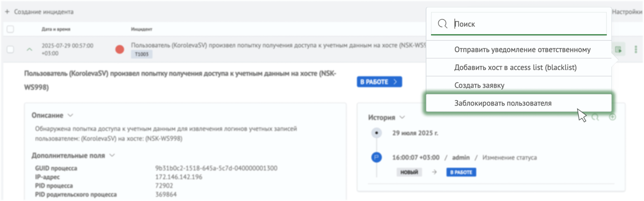This screenshot has width=644, height=201.
Task: Collapse the Описание section
Action: pos(70,115)
